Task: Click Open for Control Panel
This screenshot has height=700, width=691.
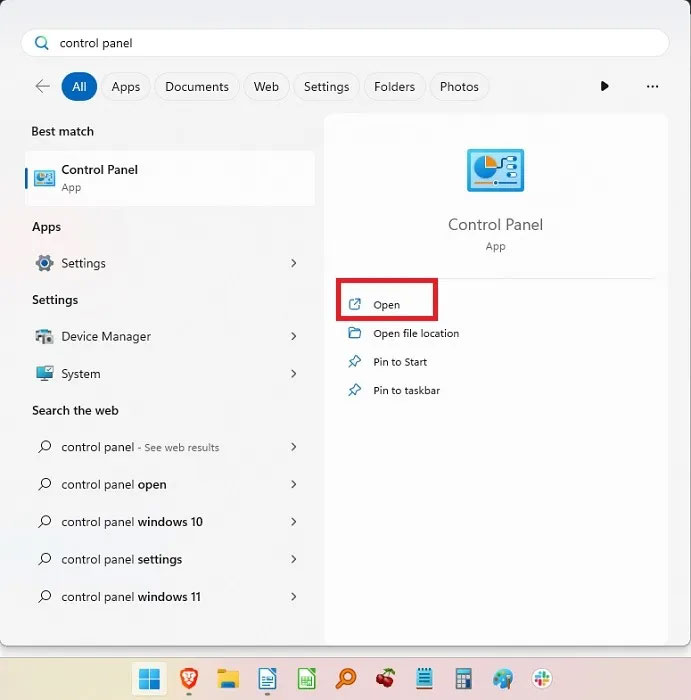Action: point(386,305)
